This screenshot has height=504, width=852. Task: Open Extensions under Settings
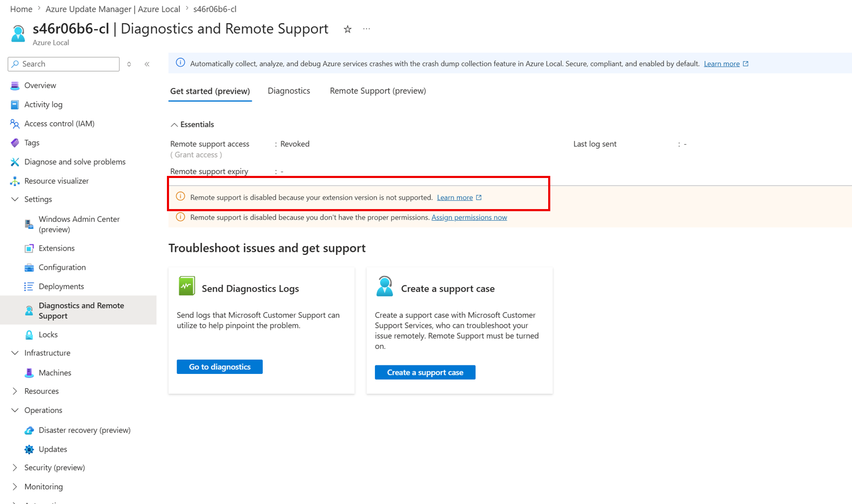pos(56,248)
